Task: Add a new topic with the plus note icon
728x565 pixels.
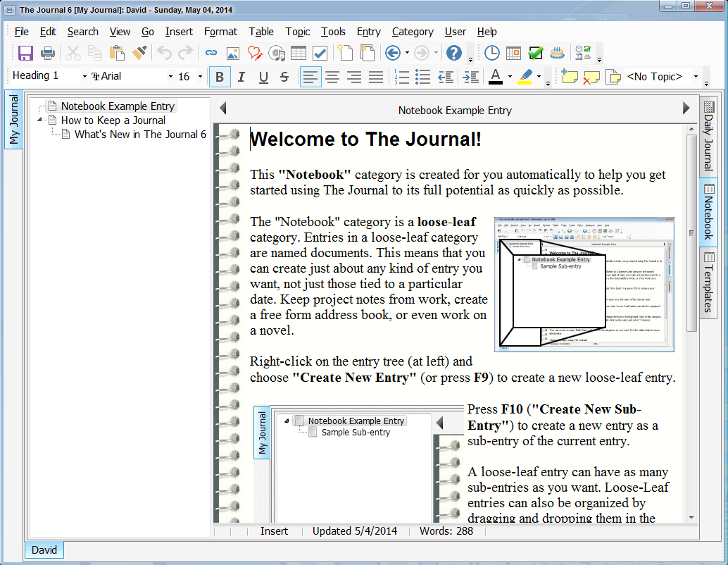Action: click(x=569, y=77)
